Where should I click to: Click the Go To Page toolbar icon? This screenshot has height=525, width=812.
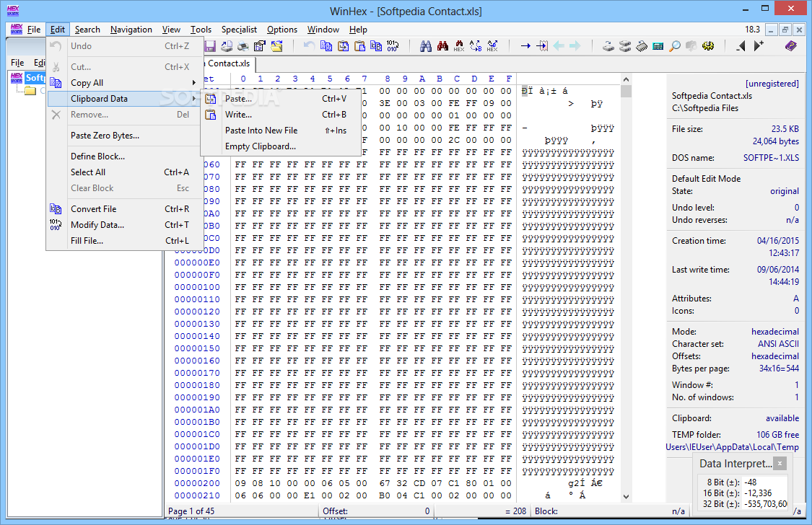(542, 46)
